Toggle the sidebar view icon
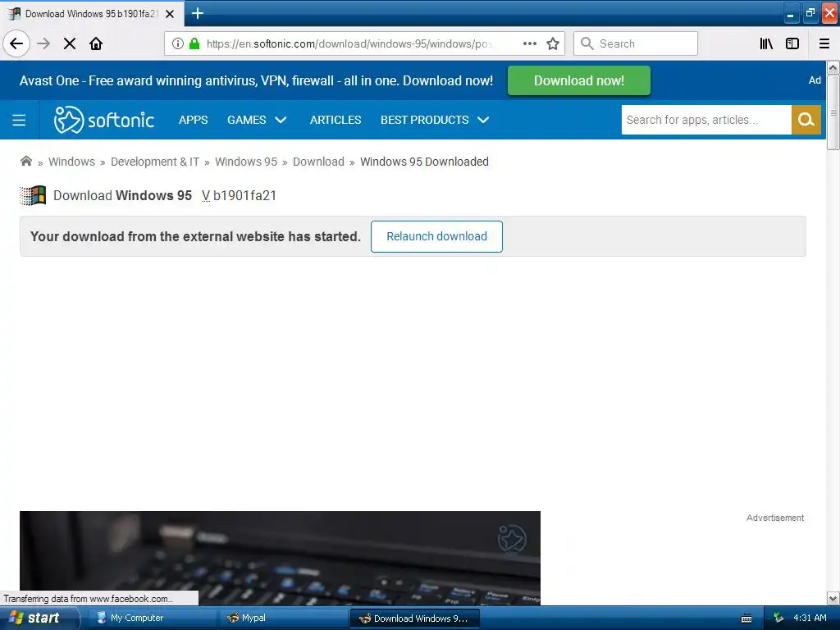This screenshot has height=630, width=840. [792, 43]
